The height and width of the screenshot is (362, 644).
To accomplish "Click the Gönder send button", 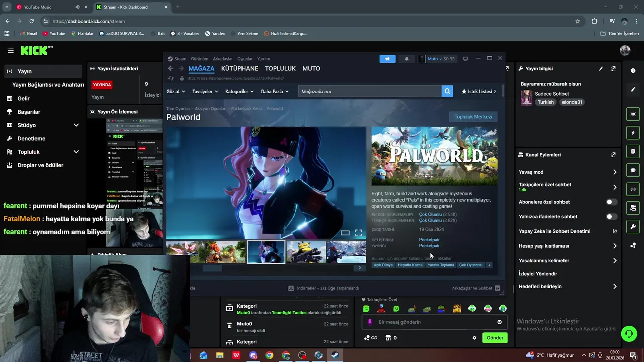I will pyautogui.click(x=495, y=338).
